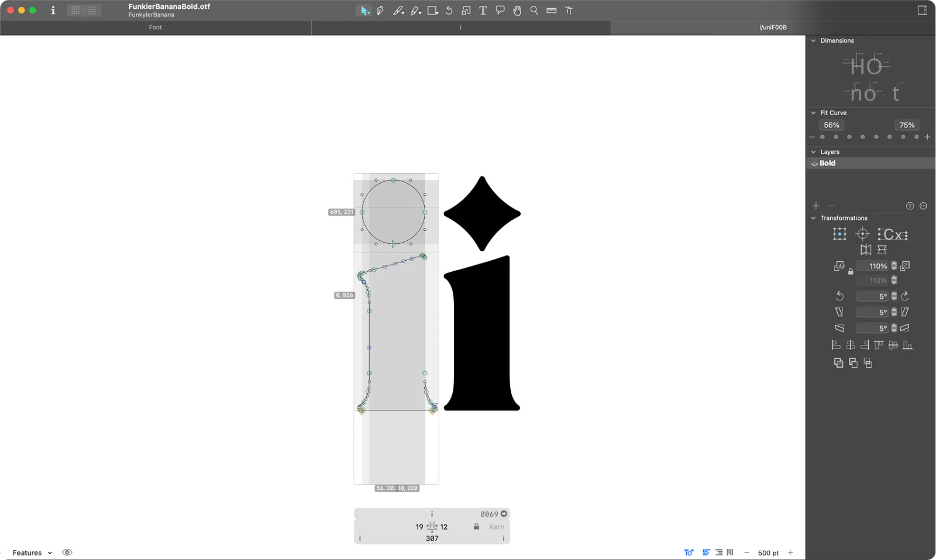Step the rotate angle 5° value
Viewport: 936px width, 560px height.
pyautogui.click(x=894, y=296)
